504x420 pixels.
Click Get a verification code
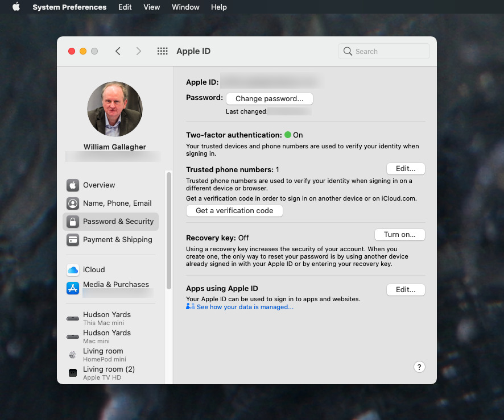[234, 210]
